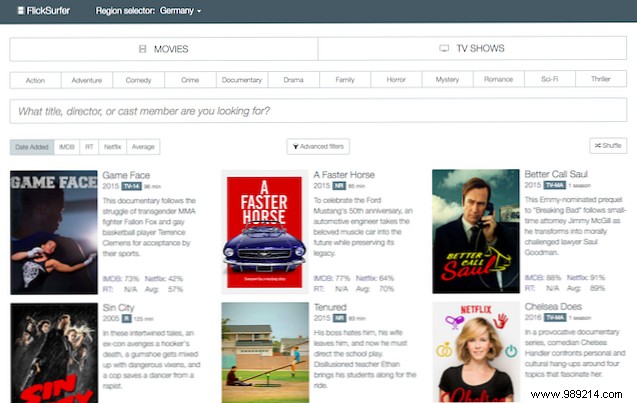Filter by Drama genre
The width and height of the screenshot is (637, 403).
pyautogui.click(x=293, y=80)
